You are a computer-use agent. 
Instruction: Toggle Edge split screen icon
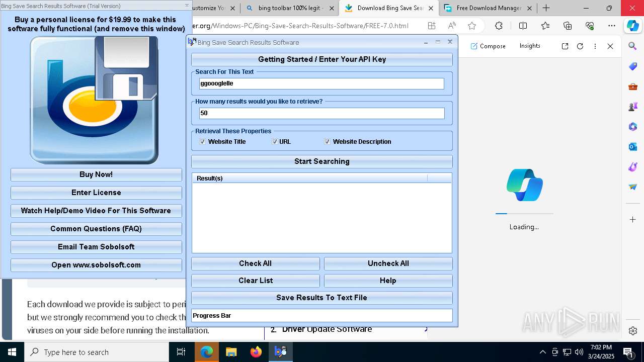[523, 26]
